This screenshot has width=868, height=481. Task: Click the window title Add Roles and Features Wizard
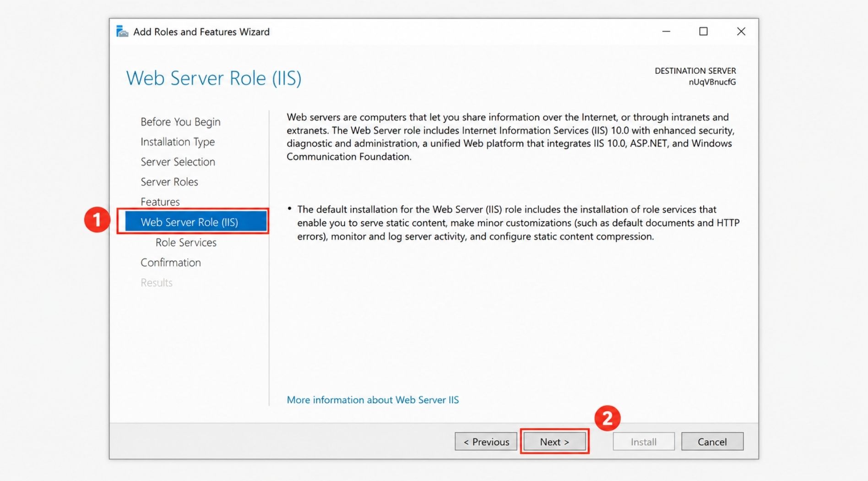201,32
